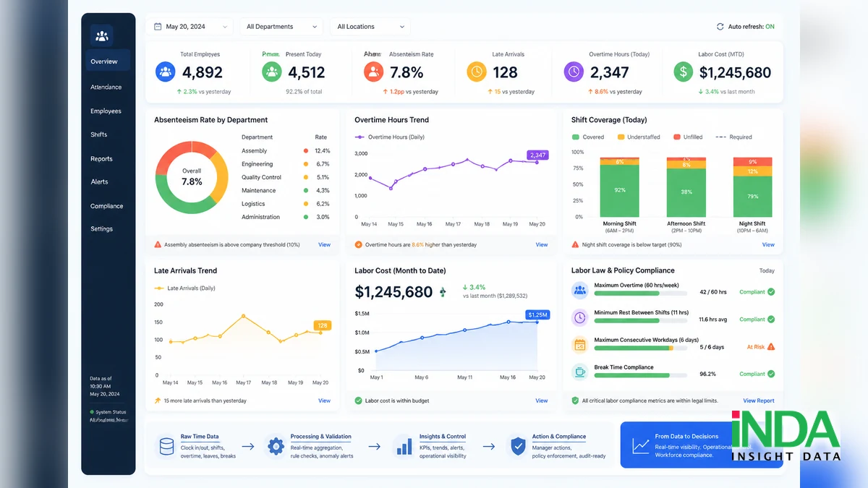Open Shifts in the sidebar
868x488 pixels.
click(99, 134)
